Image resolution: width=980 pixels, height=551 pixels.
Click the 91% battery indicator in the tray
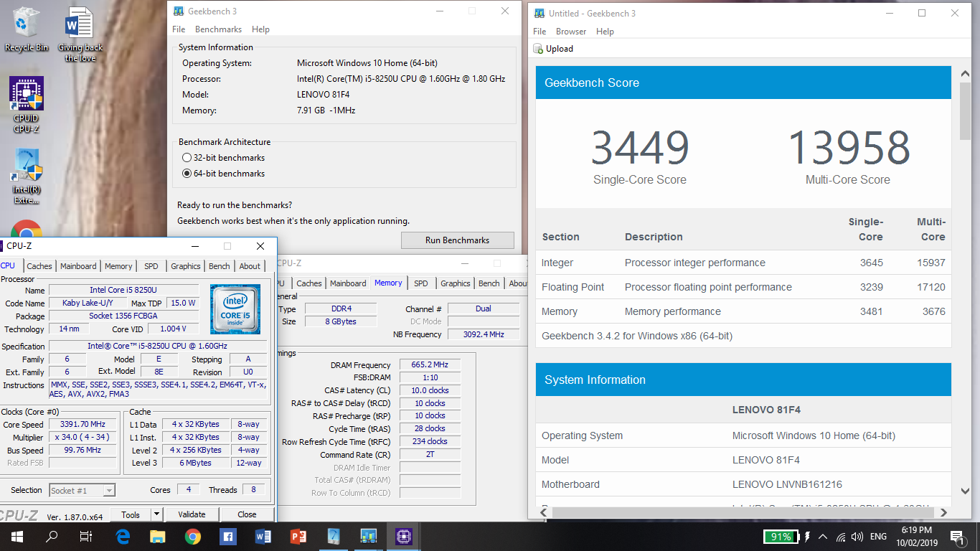[x=781, y=537]
